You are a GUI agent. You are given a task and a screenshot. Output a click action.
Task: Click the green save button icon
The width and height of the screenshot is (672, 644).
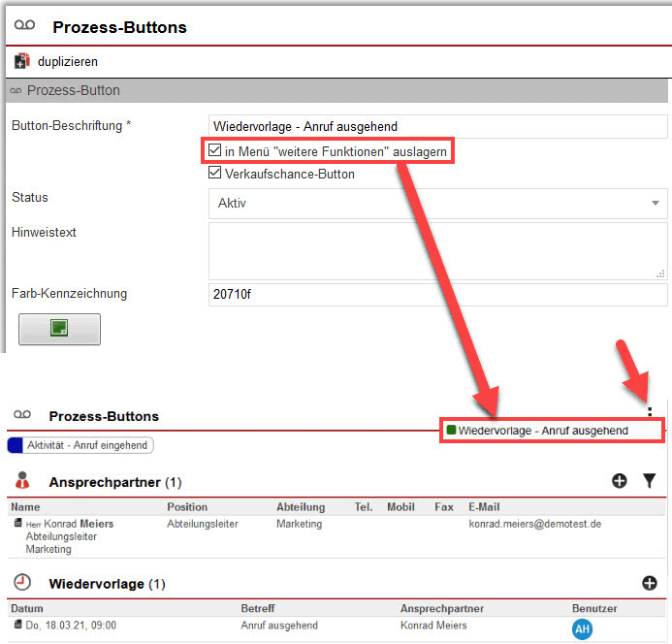point(59,329)
